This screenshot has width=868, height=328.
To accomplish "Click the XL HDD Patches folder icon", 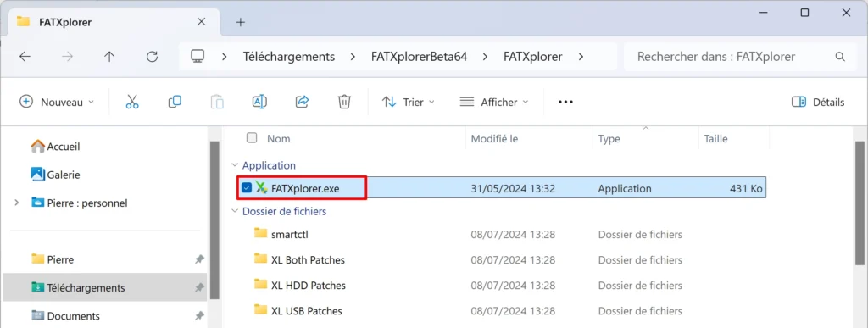I will click(x=261, y=284).
